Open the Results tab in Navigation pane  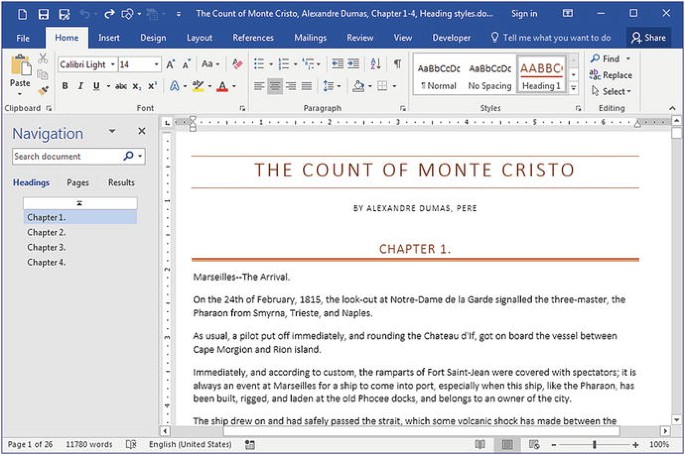pyautogui.click(x=121, y=183)
